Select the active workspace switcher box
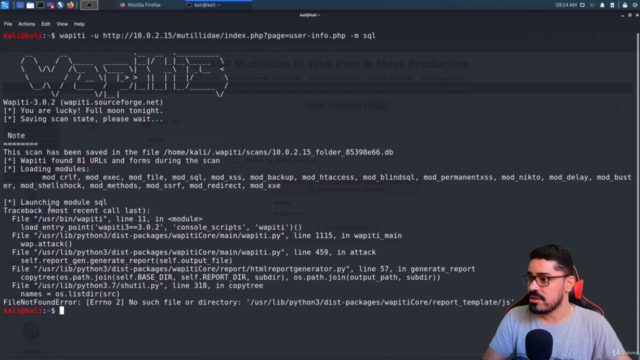Image resolution: width=640 pixels, height=360 pixels. tap(89, 5)
